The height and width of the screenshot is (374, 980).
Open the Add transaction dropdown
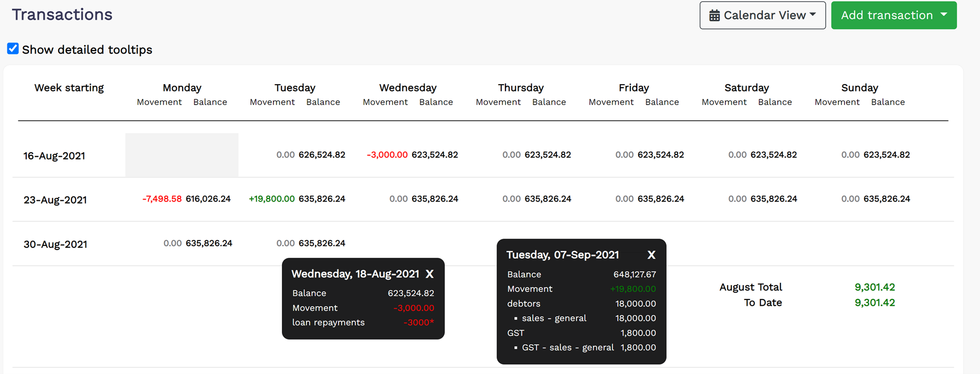pos(894,15)
